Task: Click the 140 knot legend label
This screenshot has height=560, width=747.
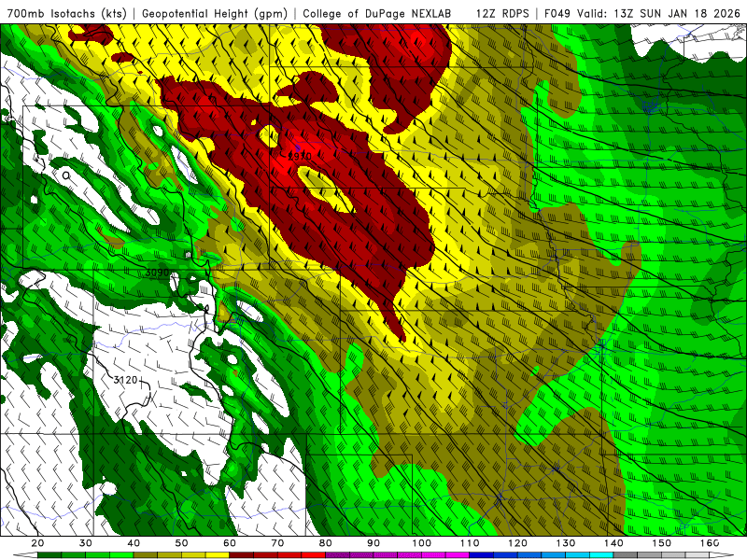Action: (613, 543)
